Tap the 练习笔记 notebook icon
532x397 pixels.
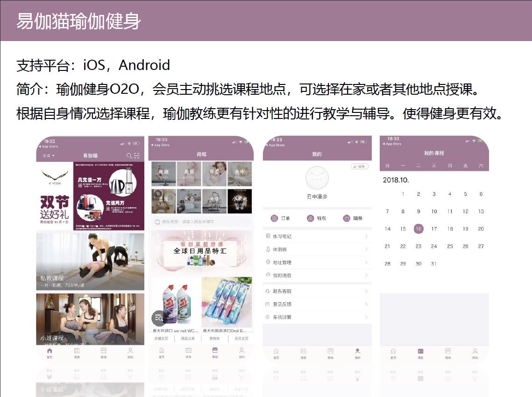click(x=268, y=236)
